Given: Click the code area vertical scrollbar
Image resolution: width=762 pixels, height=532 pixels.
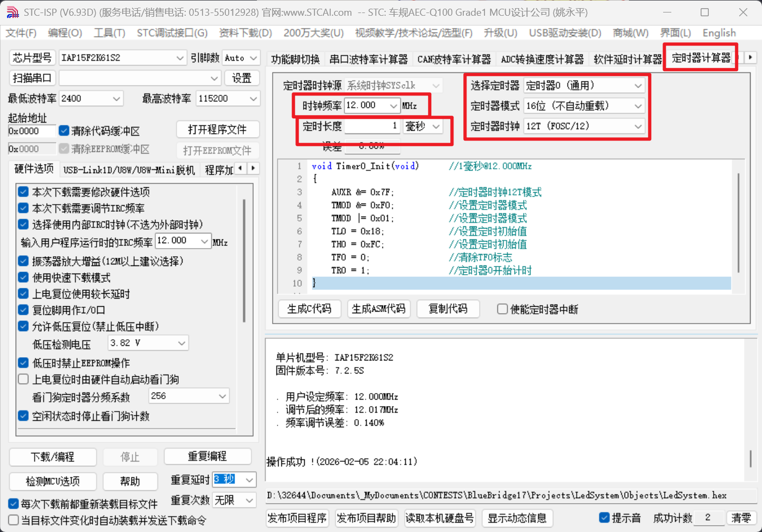Looking at the screenshot, I should (x=738, y=223).
